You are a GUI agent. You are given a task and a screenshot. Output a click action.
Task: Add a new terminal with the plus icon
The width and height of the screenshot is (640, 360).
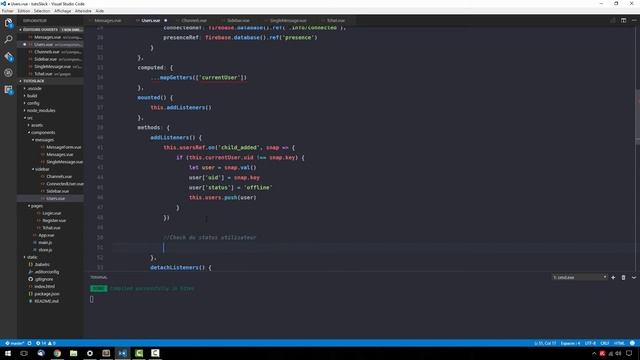coord(613,278)
